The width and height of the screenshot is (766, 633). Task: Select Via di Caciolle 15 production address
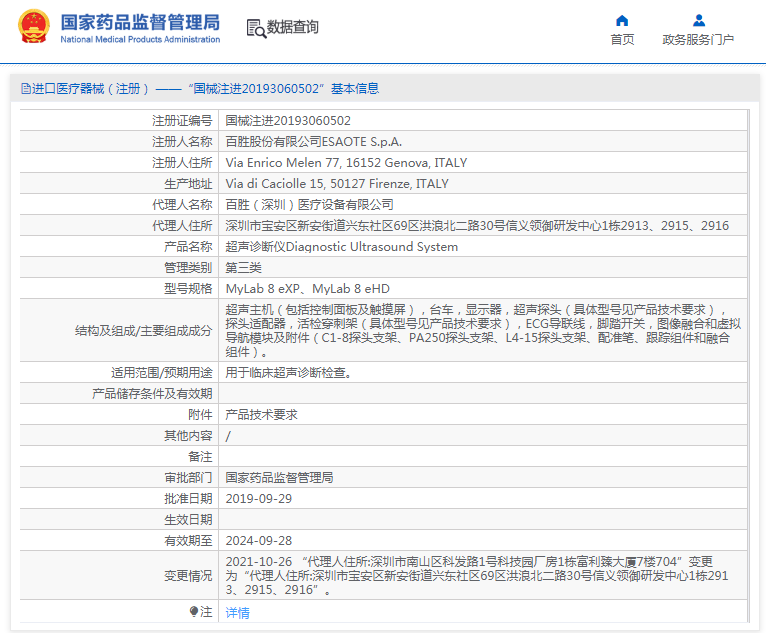(337, 184)
